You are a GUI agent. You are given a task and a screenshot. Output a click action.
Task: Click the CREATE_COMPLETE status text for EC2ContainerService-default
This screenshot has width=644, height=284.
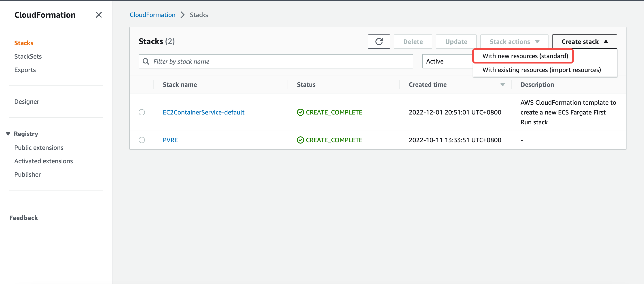tap(334, 112)
